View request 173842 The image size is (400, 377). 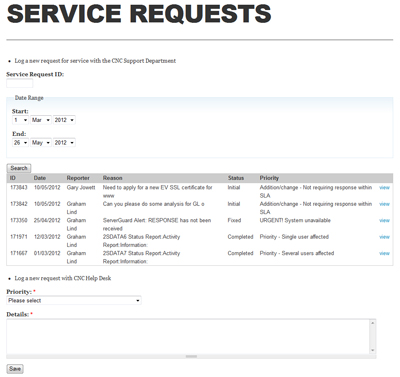[384, 204]
